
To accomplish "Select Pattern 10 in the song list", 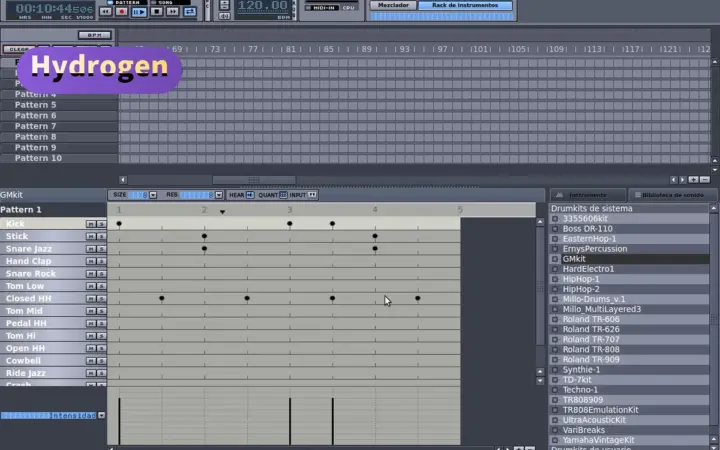I will pyautogui.click(x=59, y=158).
